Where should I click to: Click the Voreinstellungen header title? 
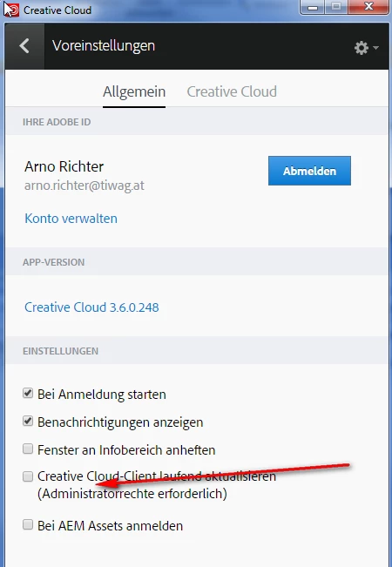point(104,46)
